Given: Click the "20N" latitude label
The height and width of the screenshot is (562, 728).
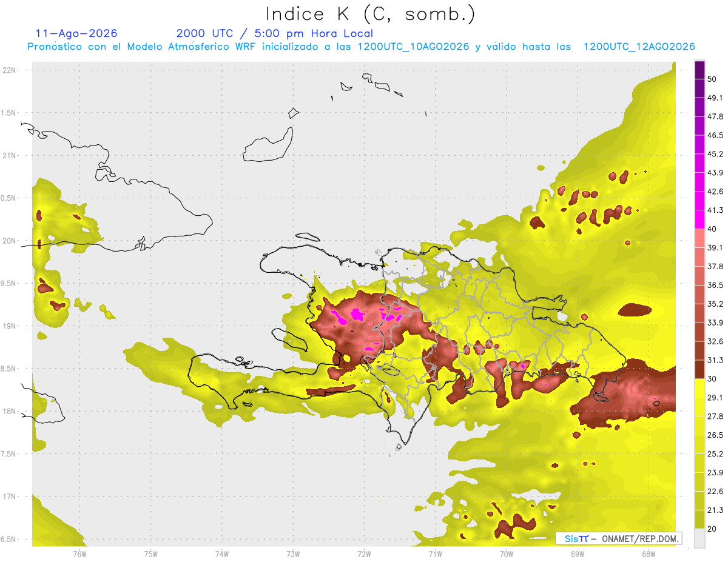Looking at the screenshot, I should click(9, 241).
